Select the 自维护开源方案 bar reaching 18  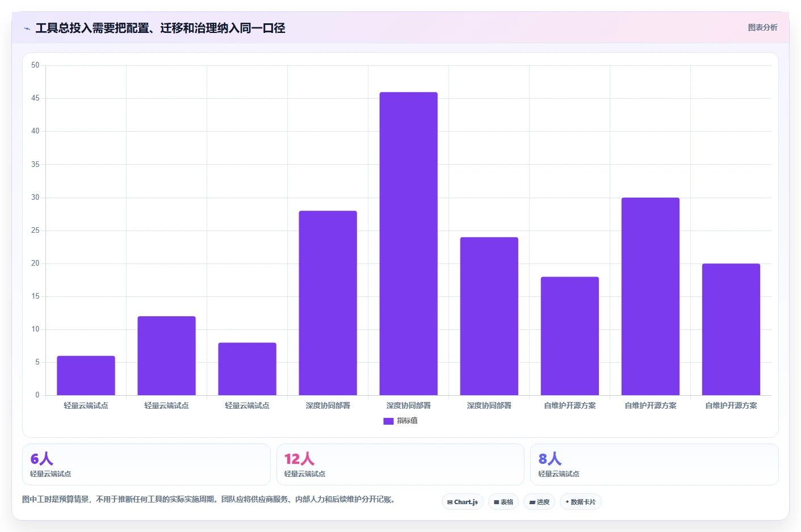(569, 336)
